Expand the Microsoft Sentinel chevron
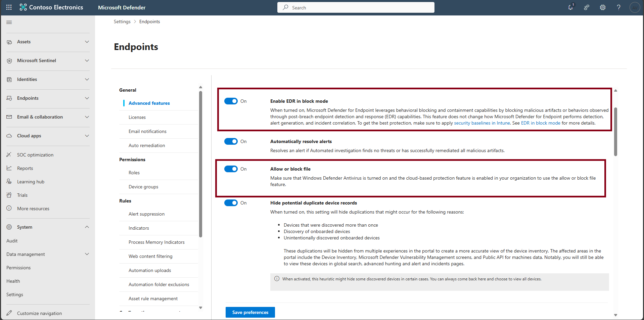 [87, 60]
